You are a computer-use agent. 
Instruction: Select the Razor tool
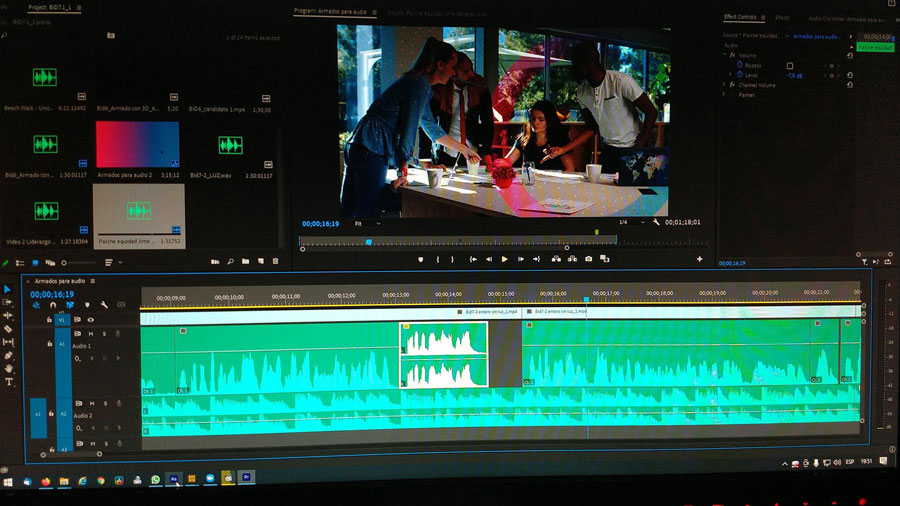tap(8, 329)
